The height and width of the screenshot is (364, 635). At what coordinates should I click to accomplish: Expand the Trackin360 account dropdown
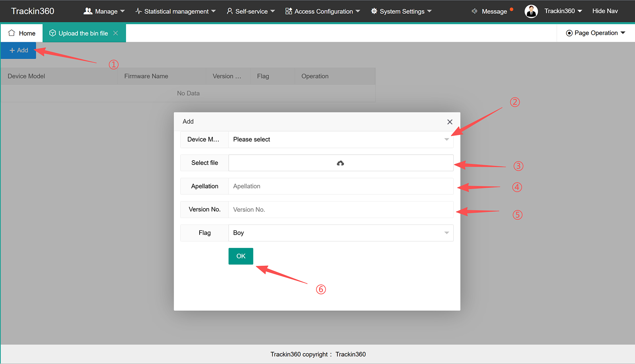563,11
